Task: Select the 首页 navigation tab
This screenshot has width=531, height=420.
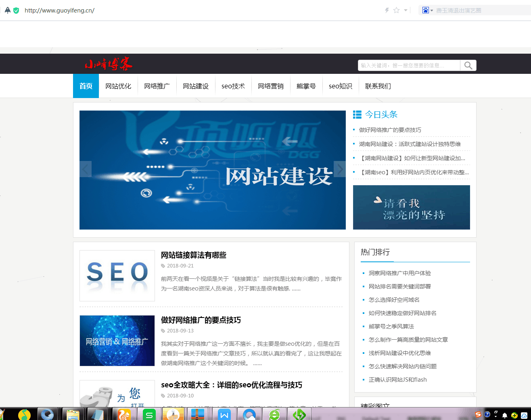Action: 86,86
